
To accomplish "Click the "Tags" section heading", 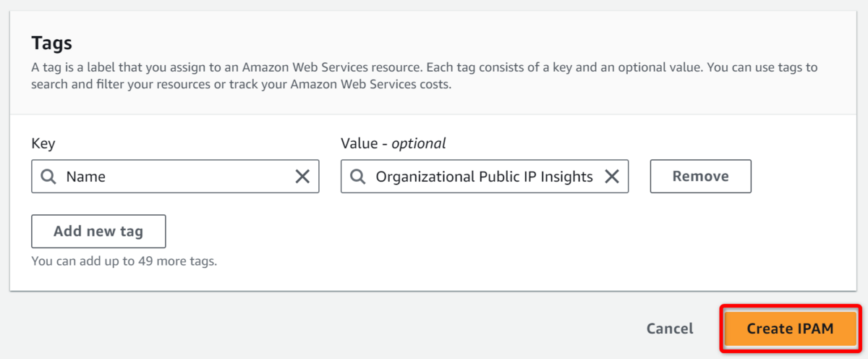I will (52, 43).
